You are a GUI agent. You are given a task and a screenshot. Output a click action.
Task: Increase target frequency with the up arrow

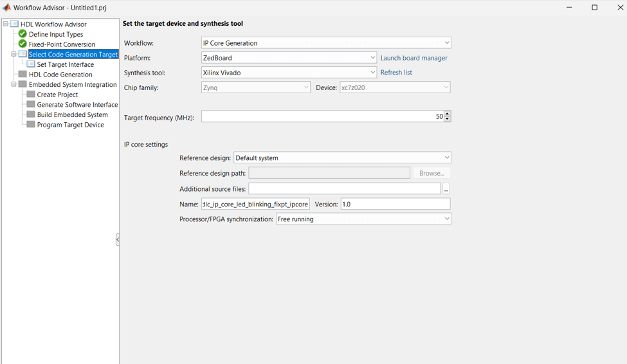pyautogui.click(x=448, y=114)
